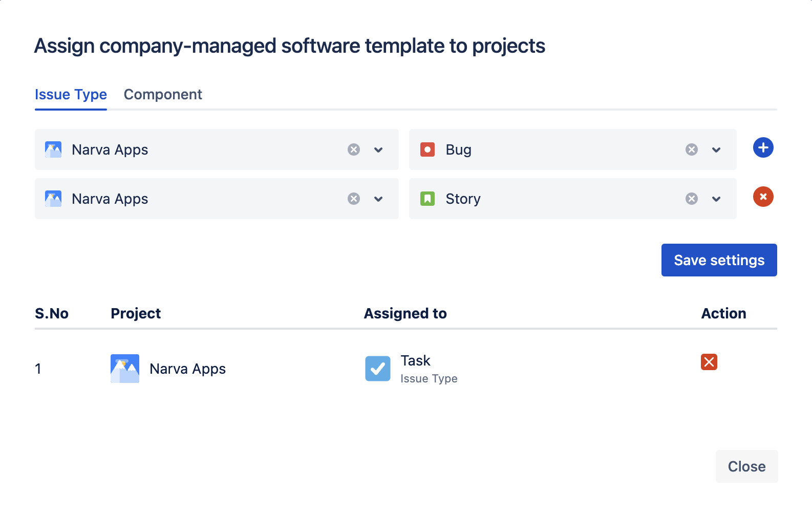Expand the Story issue type dropdown
Screen dimensions: 812x515
pyautogui.click(x=716, y=199)
